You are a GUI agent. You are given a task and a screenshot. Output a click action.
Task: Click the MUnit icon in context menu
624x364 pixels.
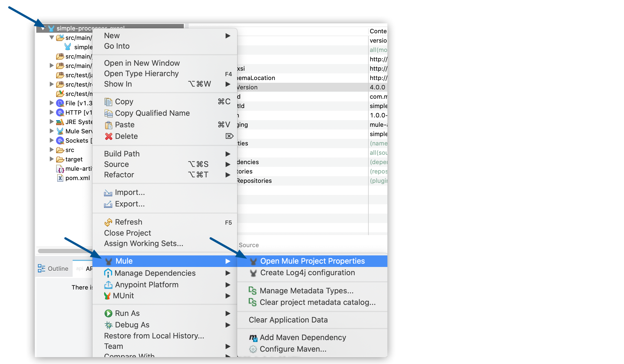[108, 296]
